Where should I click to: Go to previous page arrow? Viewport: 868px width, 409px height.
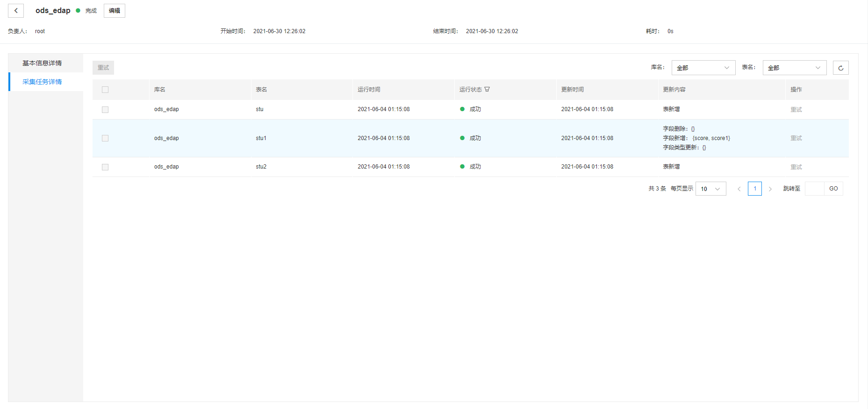(739, 189)
